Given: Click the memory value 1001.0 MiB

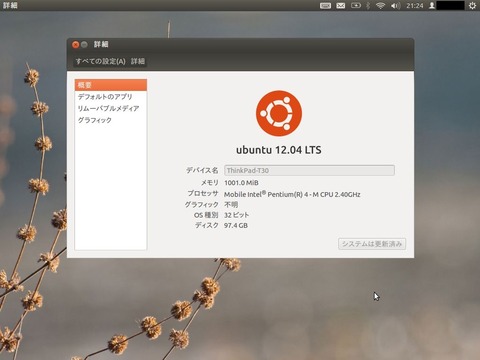Looking at the screenshot, I should click(241, 183).
